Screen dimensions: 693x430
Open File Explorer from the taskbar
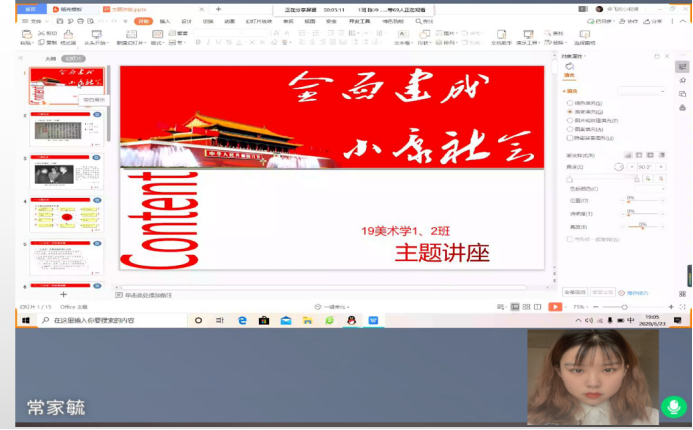click(x=308, y=320)
